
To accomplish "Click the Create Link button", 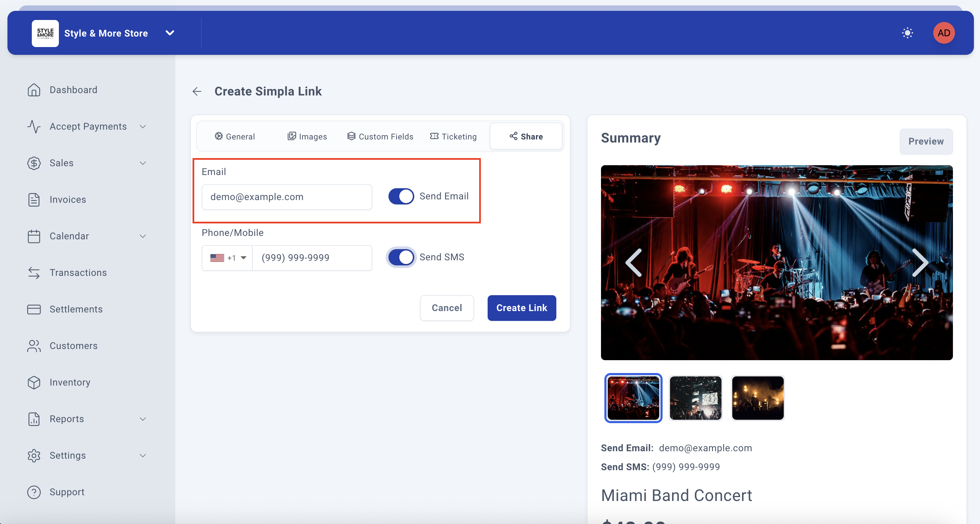I will (521, 308).
